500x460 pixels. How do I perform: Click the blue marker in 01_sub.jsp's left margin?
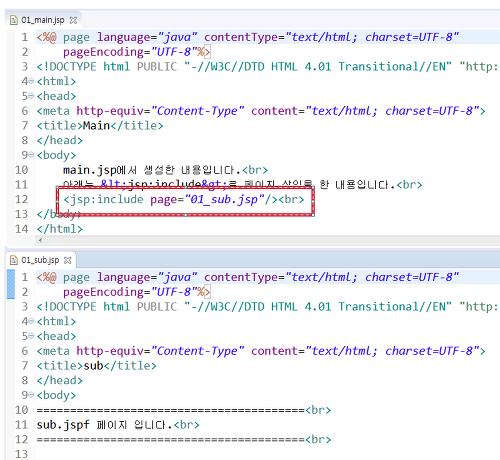pyautogui.click(x=11, y=284)
